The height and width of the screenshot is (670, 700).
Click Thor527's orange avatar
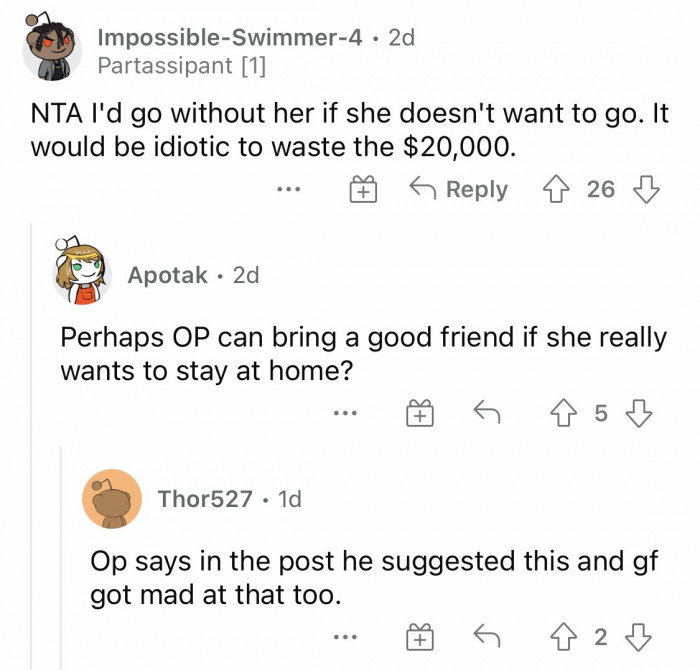[x=111, y=498]
